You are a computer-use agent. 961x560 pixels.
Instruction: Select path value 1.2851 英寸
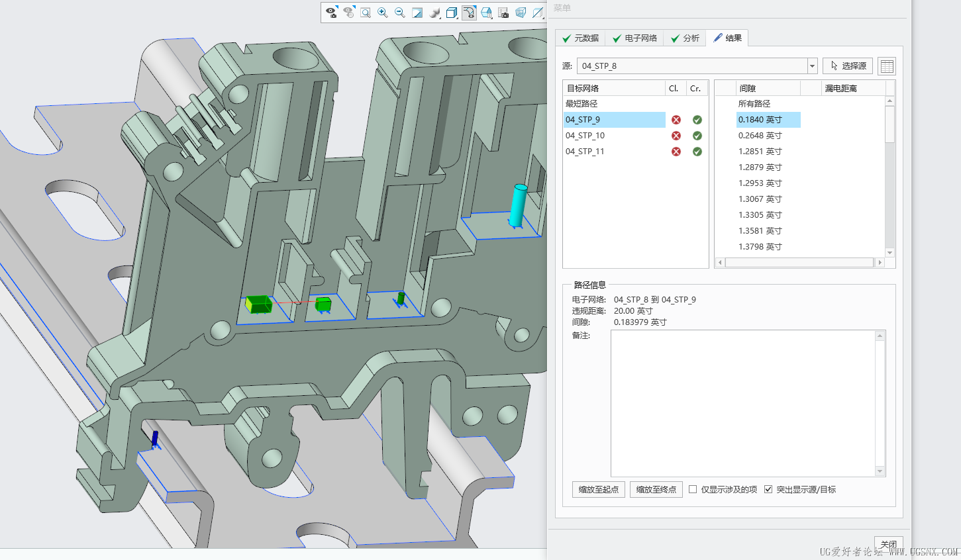[x=760, y=152]
